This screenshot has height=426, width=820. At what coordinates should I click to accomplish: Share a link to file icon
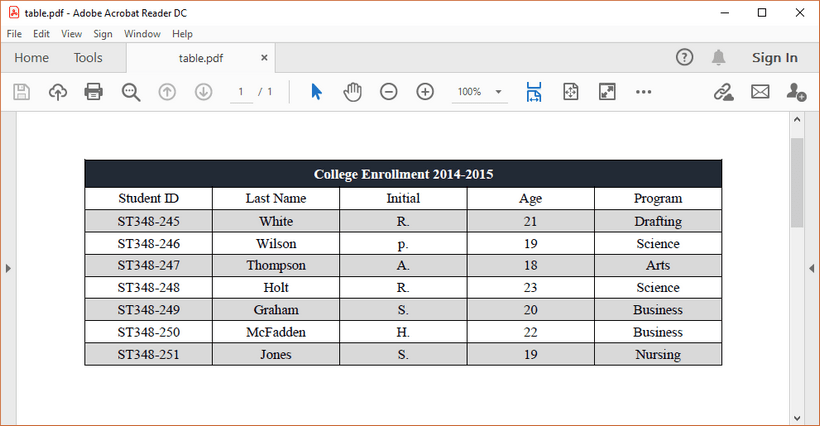pyautogui.click(x=724, y=92)
